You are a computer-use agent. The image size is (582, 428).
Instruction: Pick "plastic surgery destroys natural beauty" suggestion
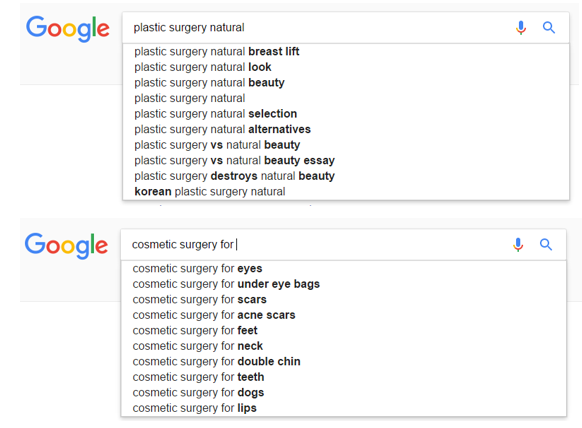(346, 176)
